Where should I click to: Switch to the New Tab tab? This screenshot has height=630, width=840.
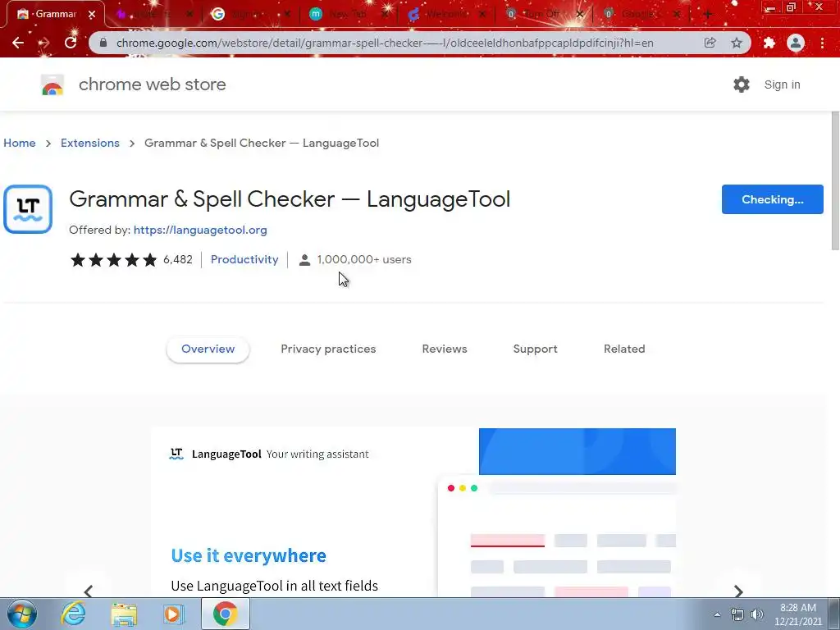[x=347, y=15]
